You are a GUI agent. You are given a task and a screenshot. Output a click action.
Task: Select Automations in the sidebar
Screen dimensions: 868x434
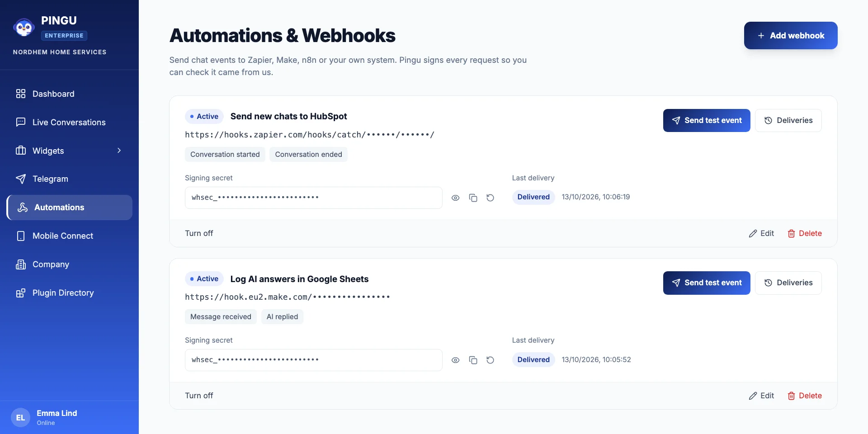coord(69,208)
